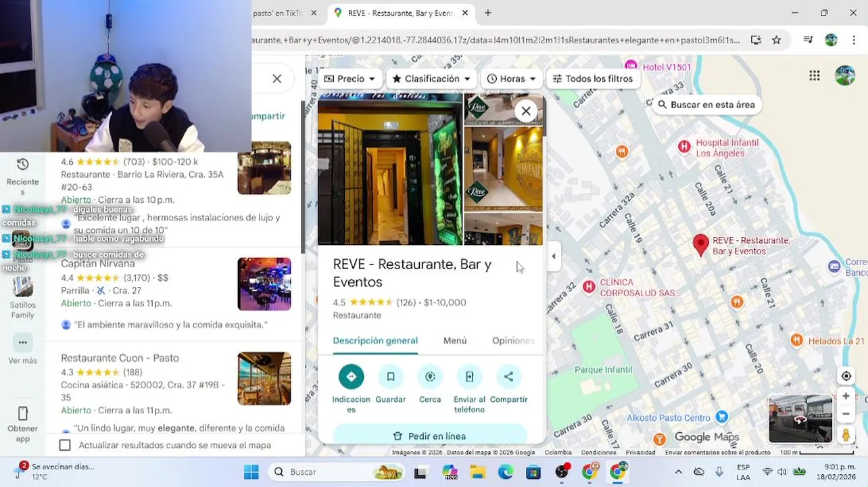This screenshot has width=868, height=487.
Task: Click Enviar al teléfono icon
Action: point(469,377)
